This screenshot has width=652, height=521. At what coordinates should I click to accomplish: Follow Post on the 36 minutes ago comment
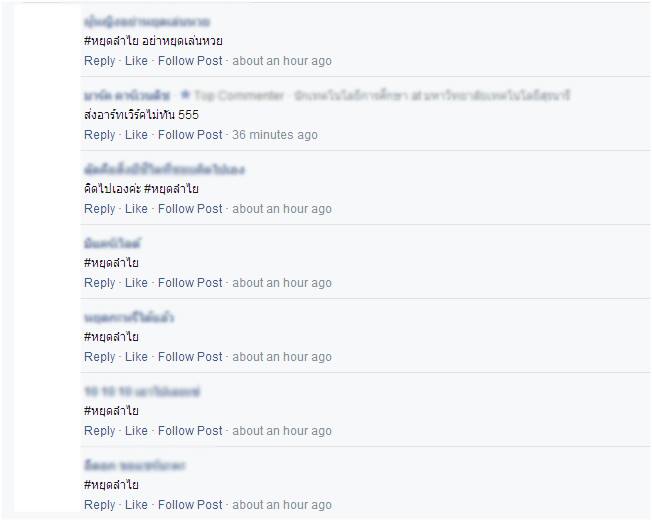pyautogui.click(x=190, y=135)
